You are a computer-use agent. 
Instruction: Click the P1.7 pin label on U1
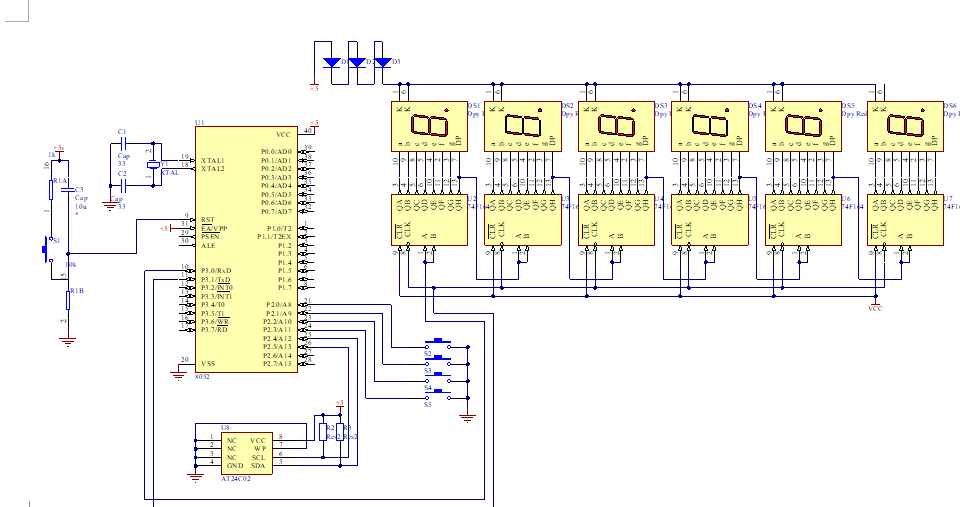(285, 288)
